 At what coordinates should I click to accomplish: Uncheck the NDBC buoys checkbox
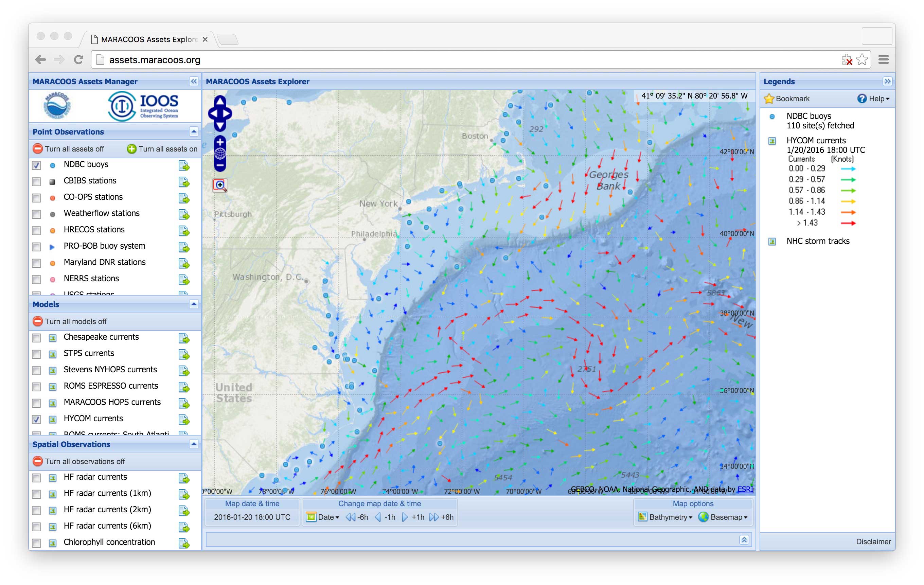coord(36,165)
